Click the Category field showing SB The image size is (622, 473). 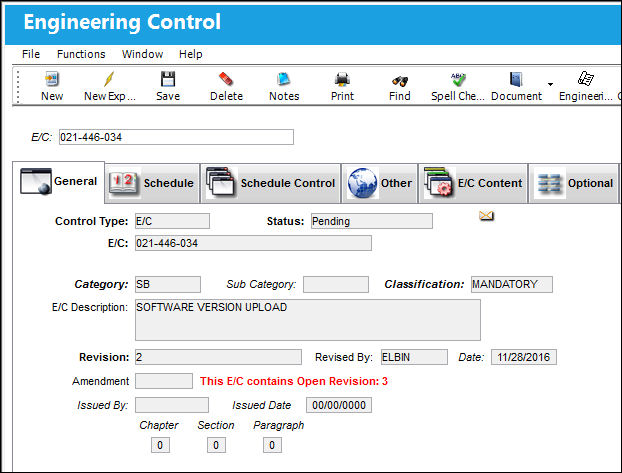(x=168, y=284)
